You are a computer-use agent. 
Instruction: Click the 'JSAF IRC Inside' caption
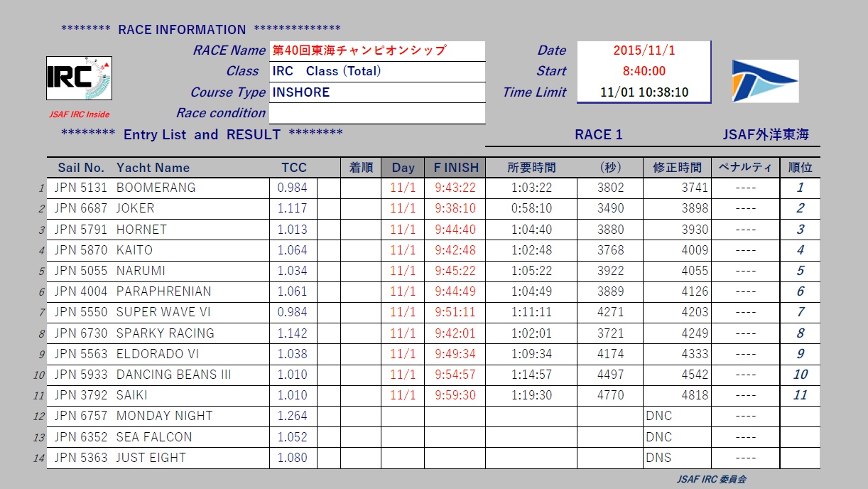(x=79, y=114)
